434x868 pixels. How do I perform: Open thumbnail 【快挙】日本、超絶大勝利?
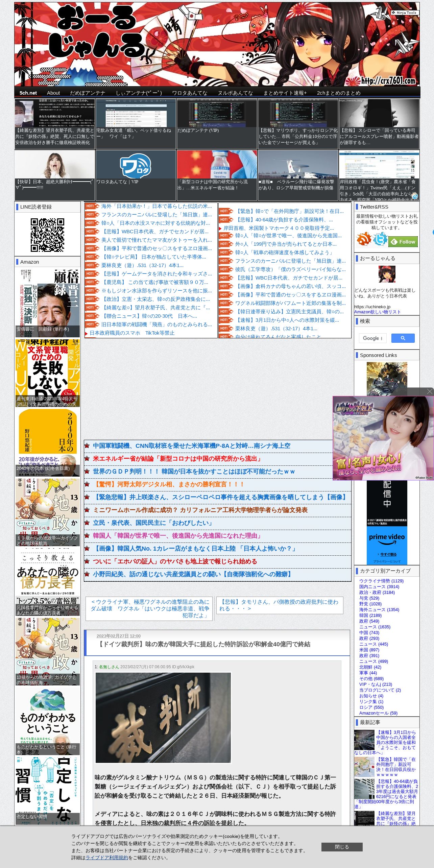tap(55, 175)
